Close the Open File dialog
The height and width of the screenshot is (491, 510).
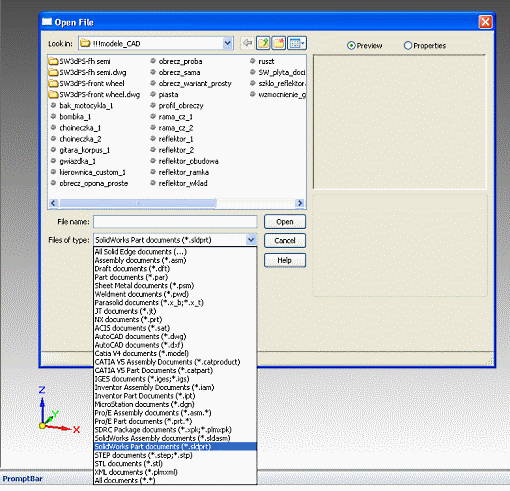pyautogui.click(x=485, y=22)
